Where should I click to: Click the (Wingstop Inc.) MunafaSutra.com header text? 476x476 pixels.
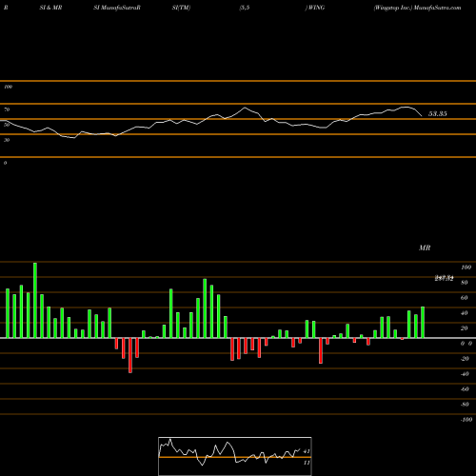click(417, 8)
